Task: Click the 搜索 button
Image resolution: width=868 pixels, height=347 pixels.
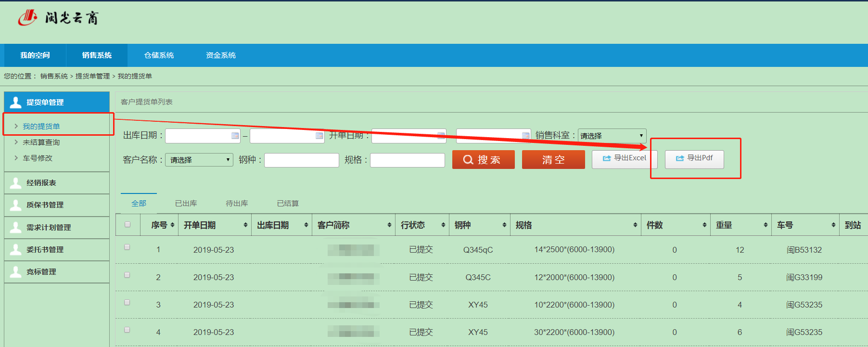Action: [x=483, y=160]
